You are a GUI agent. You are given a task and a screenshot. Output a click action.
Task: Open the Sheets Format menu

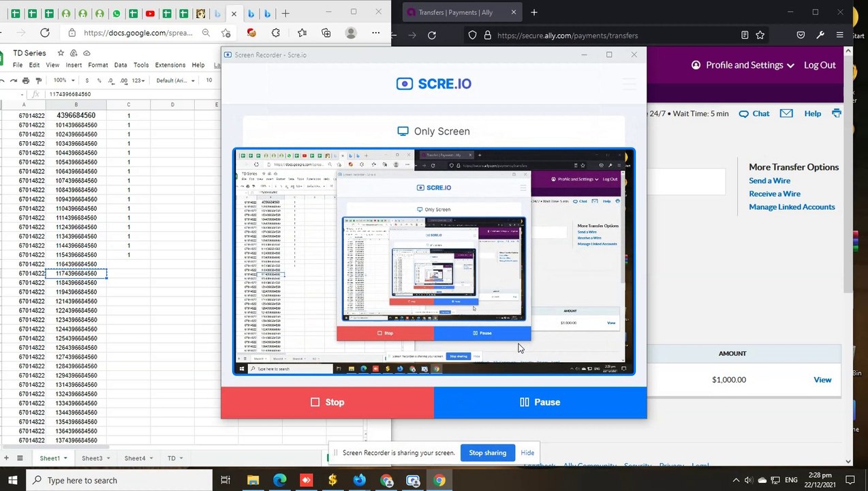[x=97, y=65]
